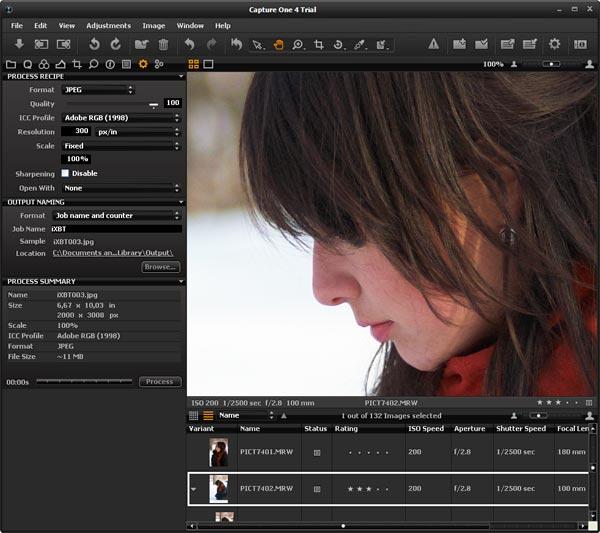The image size is (600, 533).
Task: Select the PICT7401.MRW thumbnail
Action: 218,452
